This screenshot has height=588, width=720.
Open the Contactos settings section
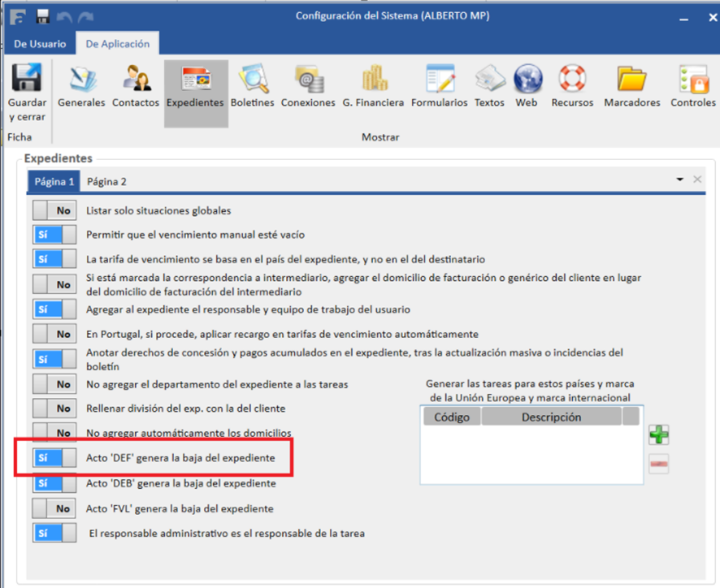(x=135, y=80)
